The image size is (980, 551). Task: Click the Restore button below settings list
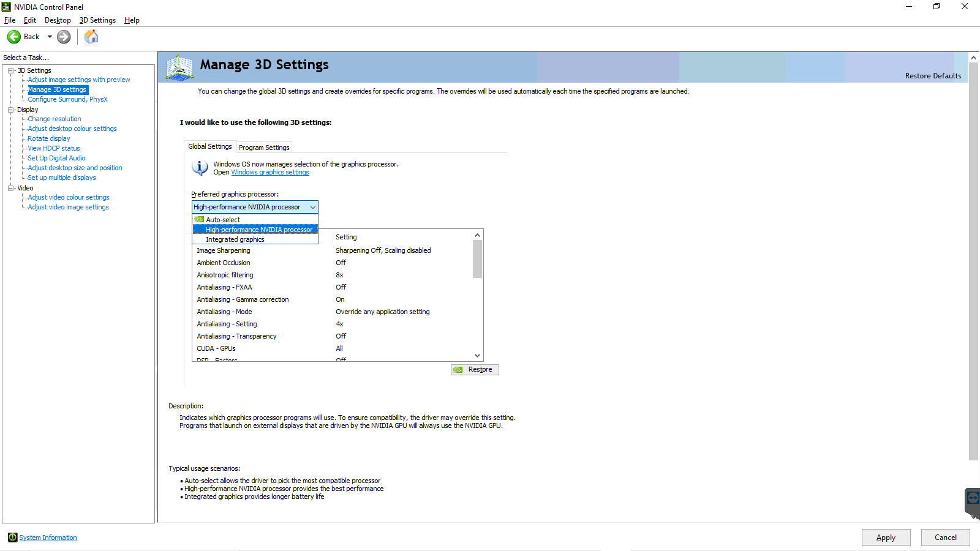click(475, 370)
